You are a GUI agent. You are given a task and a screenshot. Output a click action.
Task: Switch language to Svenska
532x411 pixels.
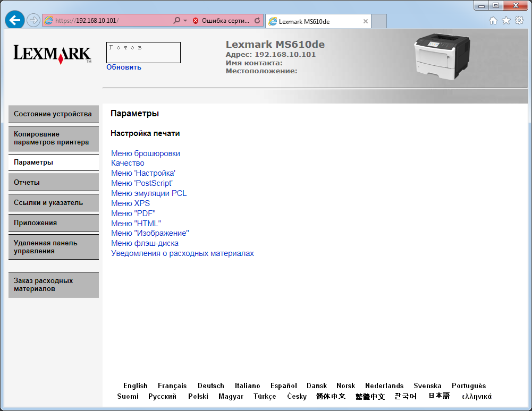427,386
